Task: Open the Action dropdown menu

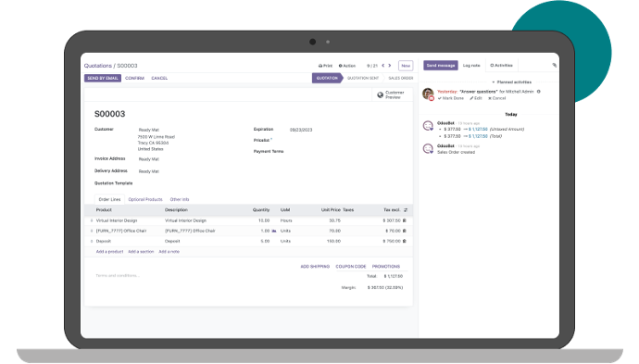Action: [347, 66]
